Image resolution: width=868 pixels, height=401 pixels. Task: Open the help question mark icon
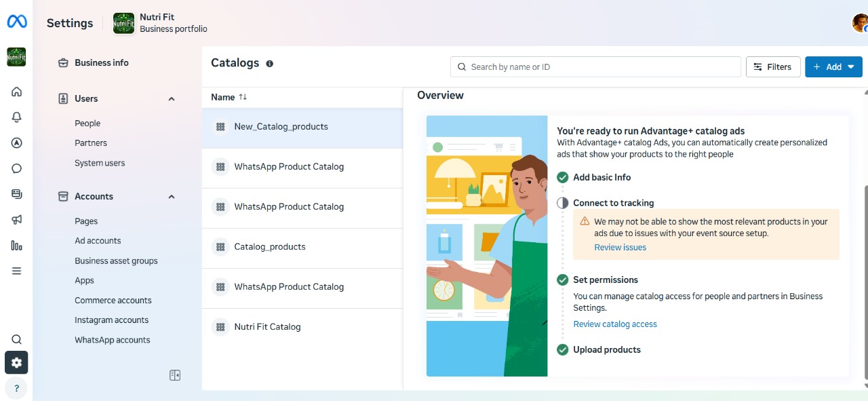point(16,389)
